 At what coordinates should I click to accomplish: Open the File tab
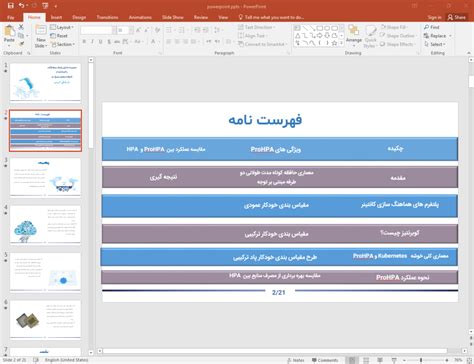click(x=11, y=17)
